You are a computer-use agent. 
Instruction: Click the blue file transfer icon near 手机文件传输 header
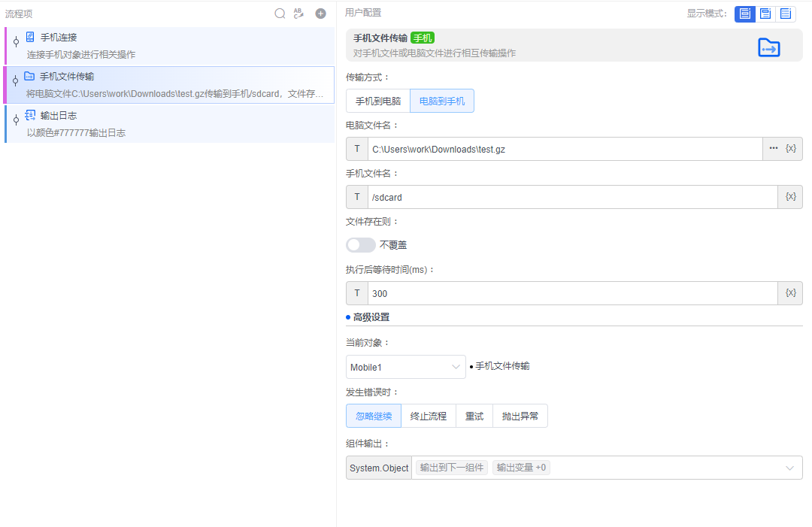click(x=768, y=47)
